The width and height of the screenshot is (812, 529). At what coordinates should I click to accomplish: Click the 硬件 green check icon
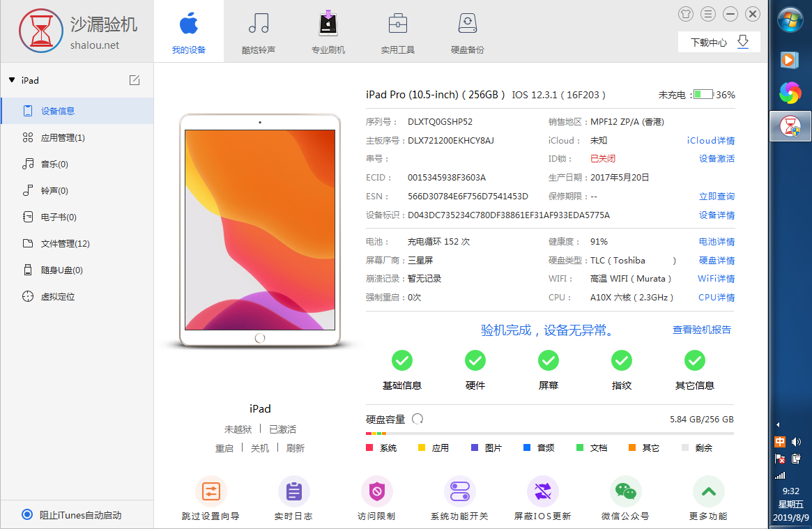(x=475, y=360)
